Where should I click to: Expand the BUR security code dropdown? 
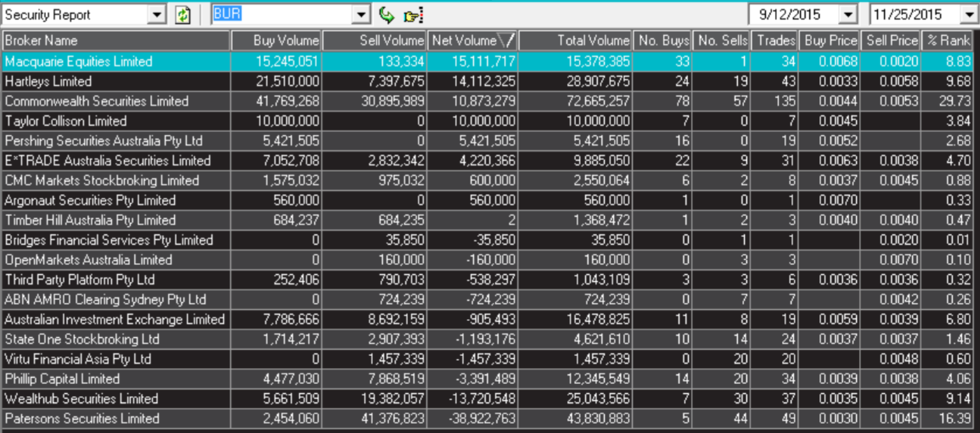point(361,14)
